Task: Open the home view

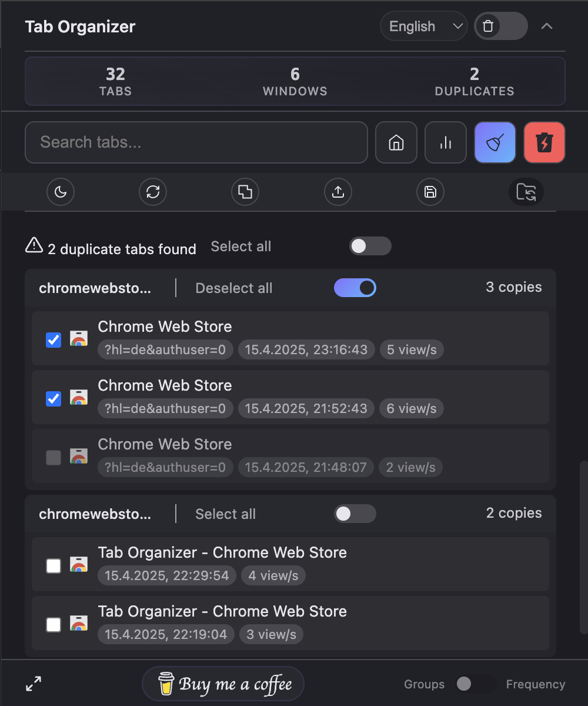Action: [396, 142]
